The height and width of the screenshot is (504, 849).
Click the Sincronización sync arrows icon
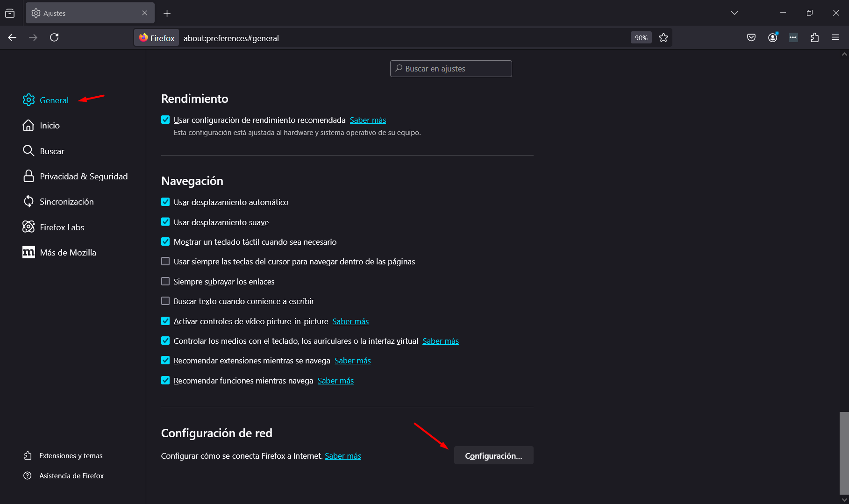coord(29,202)
